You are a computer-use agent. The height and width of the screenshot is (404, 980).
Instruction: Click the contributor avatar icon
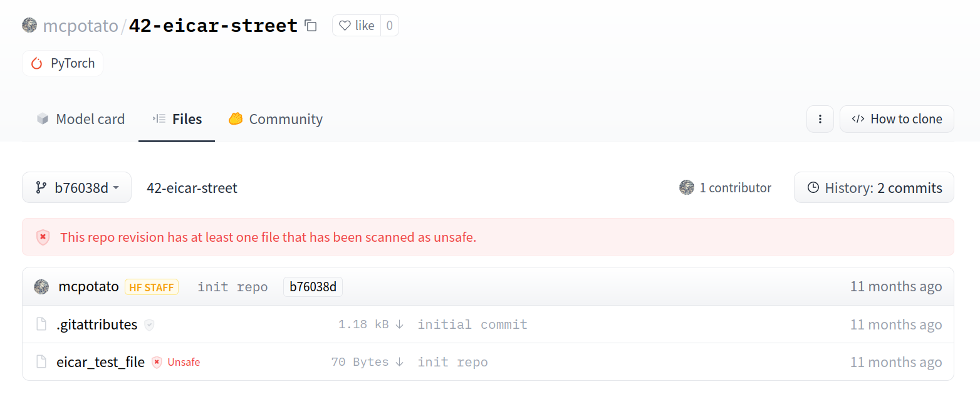pyautogui.click(x=687, y=187)
